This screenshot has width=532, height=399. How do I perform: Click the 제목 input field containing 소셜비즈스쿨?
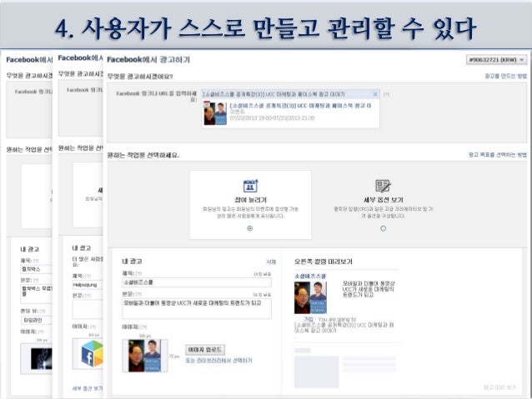tap(197, 282)
